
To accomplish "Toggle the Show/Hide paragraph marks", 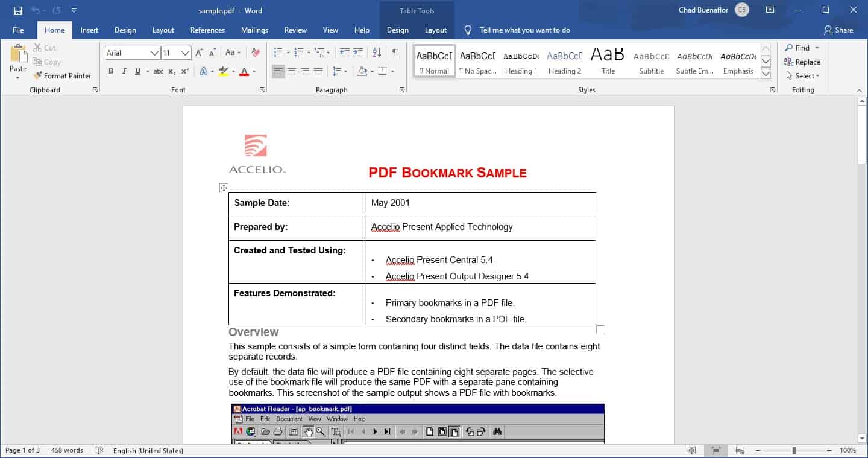I will point(395,52).
